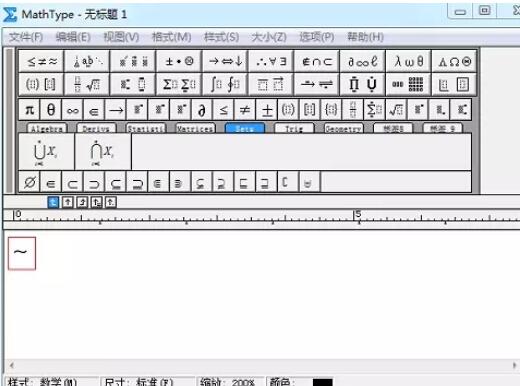This screenshot has height=386, width=520.
Task: Open the operator symbols palette (±•⊗)
Action: click(x=179, y=61)
